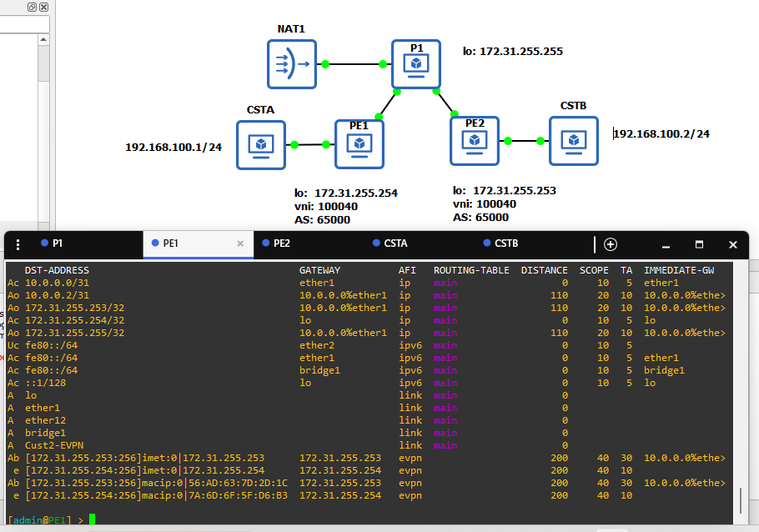759x532 pixels.
Task: Click the 192.168.100.2/24 text label
Action: coord(661,133)
